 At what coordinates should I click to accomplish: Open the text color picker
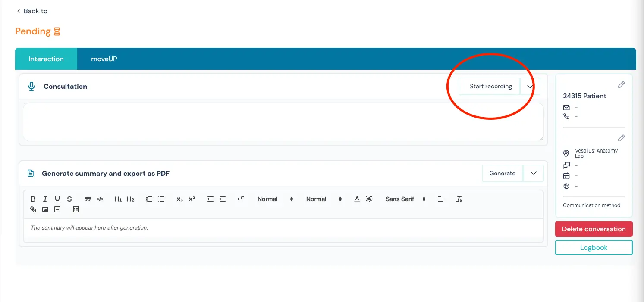pos(357,199)
